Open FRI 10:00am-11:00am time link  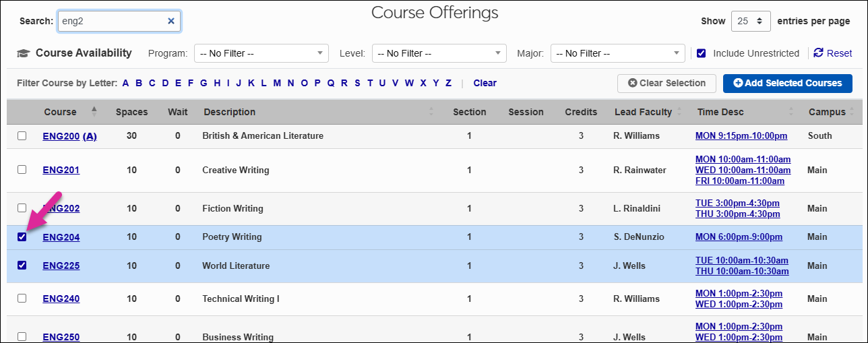pos(740,181)
